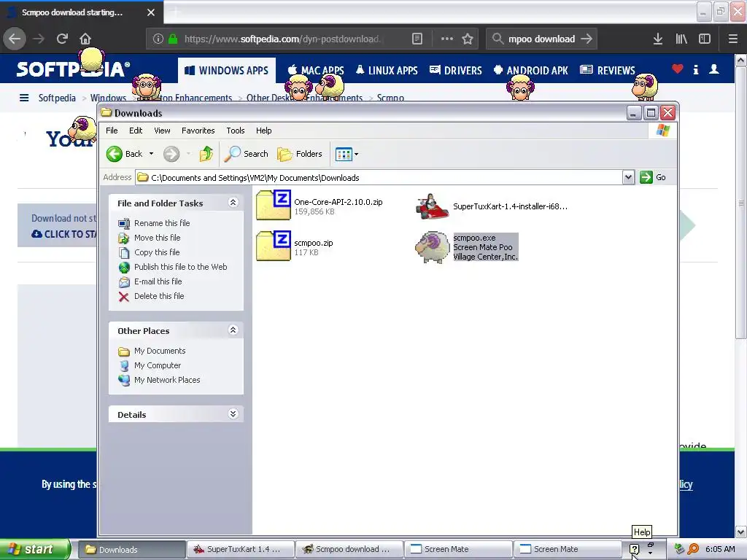The height and width of the screenshot is (560, 747).
Task: Click the Firefox home button
Action: pos(85,39)
